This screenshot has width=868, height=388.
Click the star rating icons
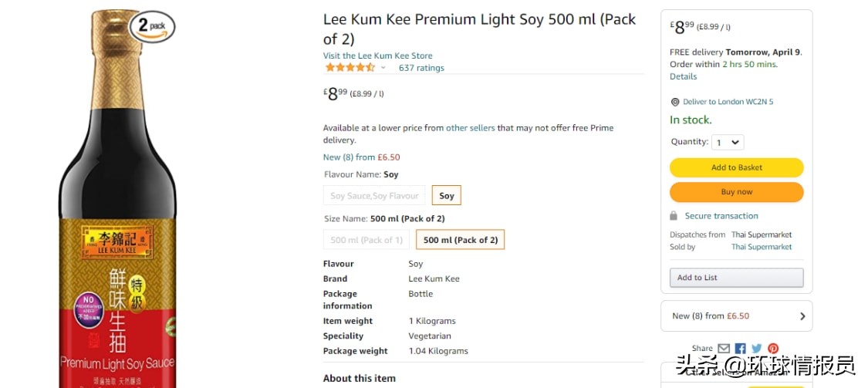[x=350, y=68]
